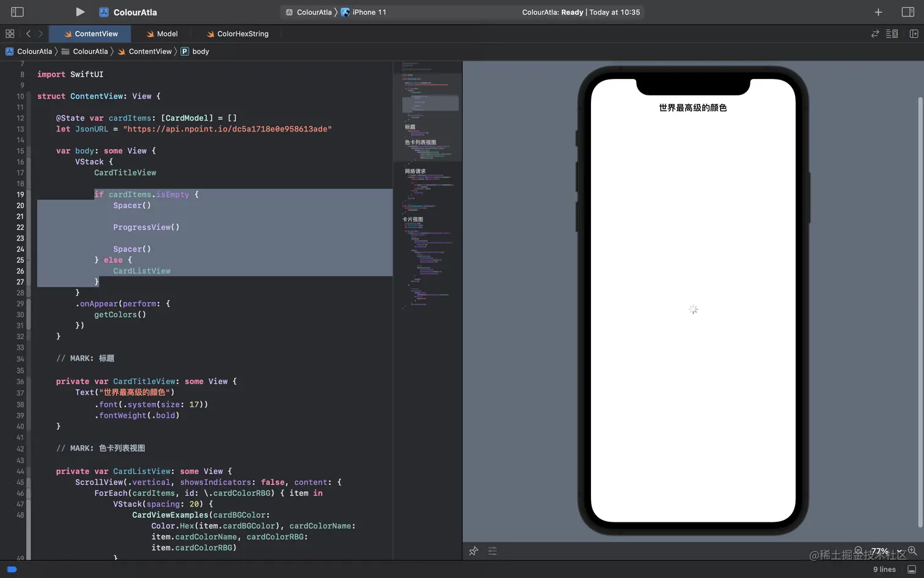The image size is (924, 578).
Task: Switch to the ColorHexString tab
Action: click(x=238, y=34)
